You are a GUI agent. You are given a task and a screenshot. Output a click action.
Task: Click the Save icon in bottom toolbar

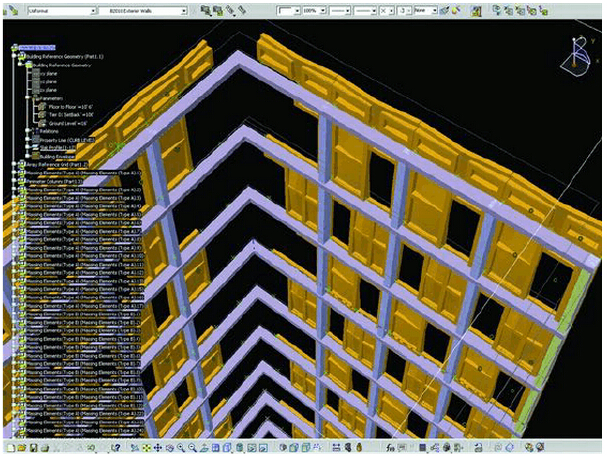coord(33,447)
